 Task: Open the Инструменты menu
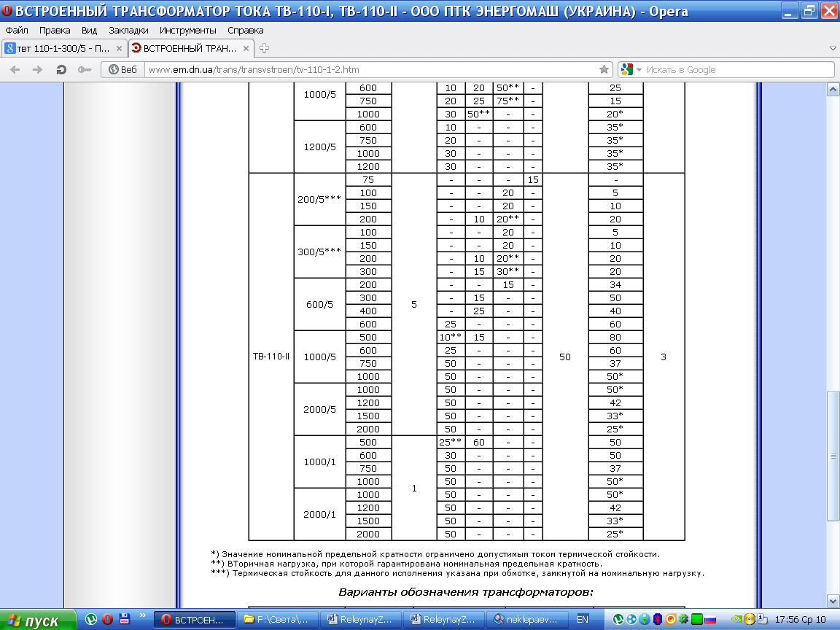(x=187, y=31)
